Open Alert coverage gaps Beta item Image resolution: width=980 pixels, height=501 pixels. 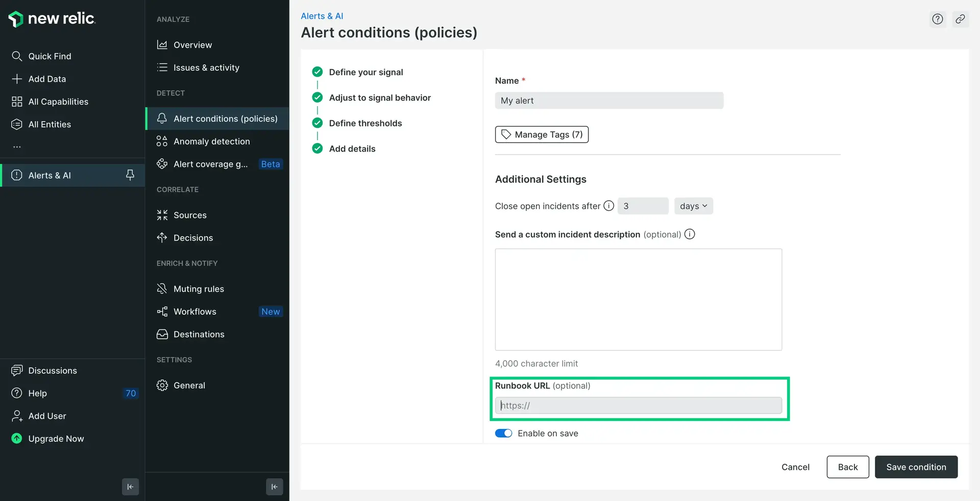[x=217, y=164]
